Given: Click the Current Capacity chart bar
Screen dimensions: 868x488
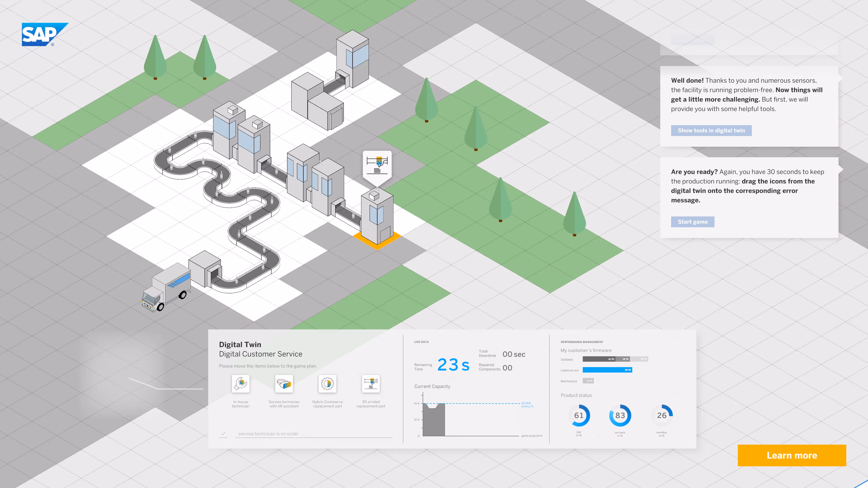Looking at the screenshot, I should point(434,421).
